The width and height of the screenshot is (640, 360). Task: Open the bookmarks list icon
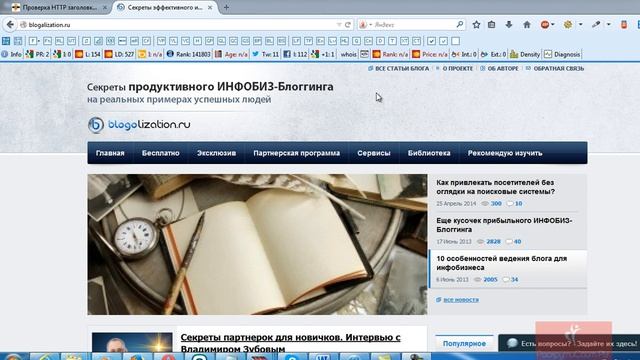491,24
